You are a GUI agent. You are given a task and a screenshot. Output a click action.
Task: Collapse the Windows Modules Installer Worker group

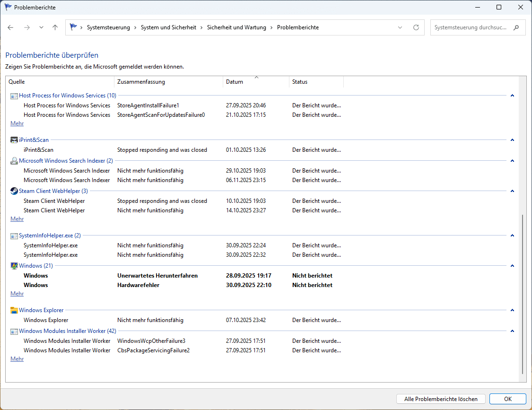pos(513,331)
